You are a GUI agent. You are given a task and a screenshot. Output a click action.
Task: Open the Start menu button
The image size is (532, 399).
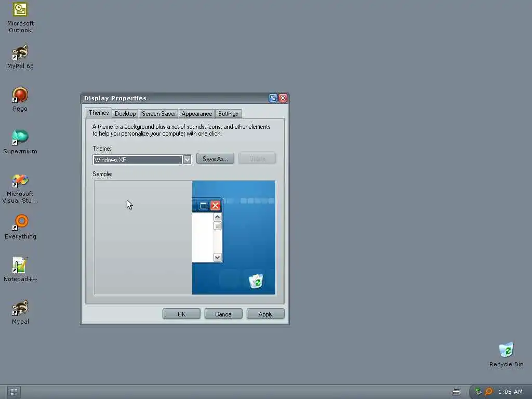[14, 392]
